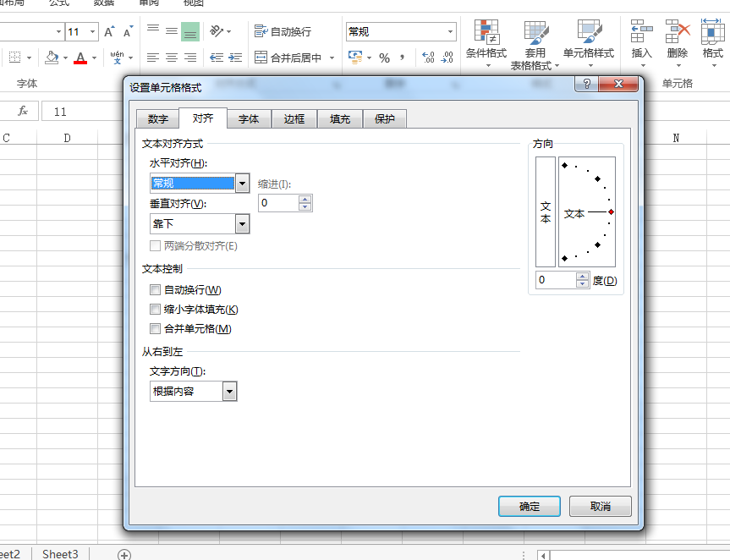
Task: Click 取消 button
Action: (600, 506)
